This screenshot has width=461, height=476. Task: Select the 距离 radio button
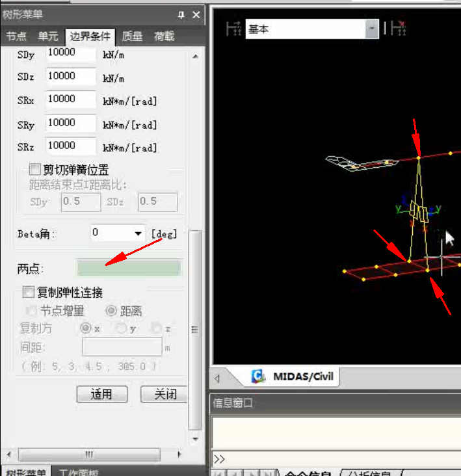point(111,311)
